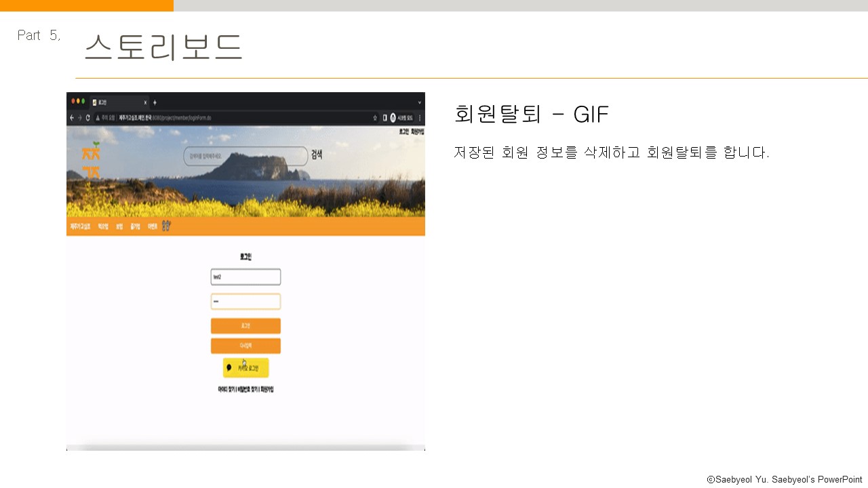The height and width of the screenshot is (488, 868).
Task: Click the Kakao speech bubble icon
Action: (x=229, y=368)
